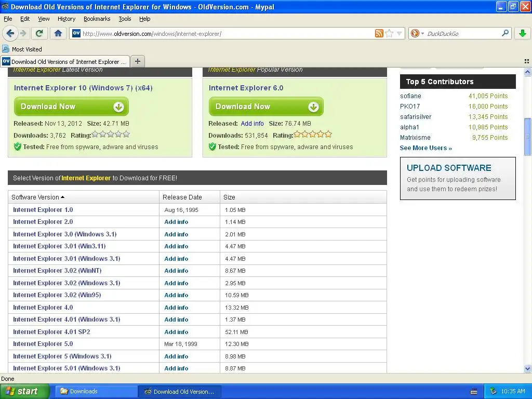
Task: Open Internet Explorer 3.02 (WinNT) link
Action: [57, 271]
